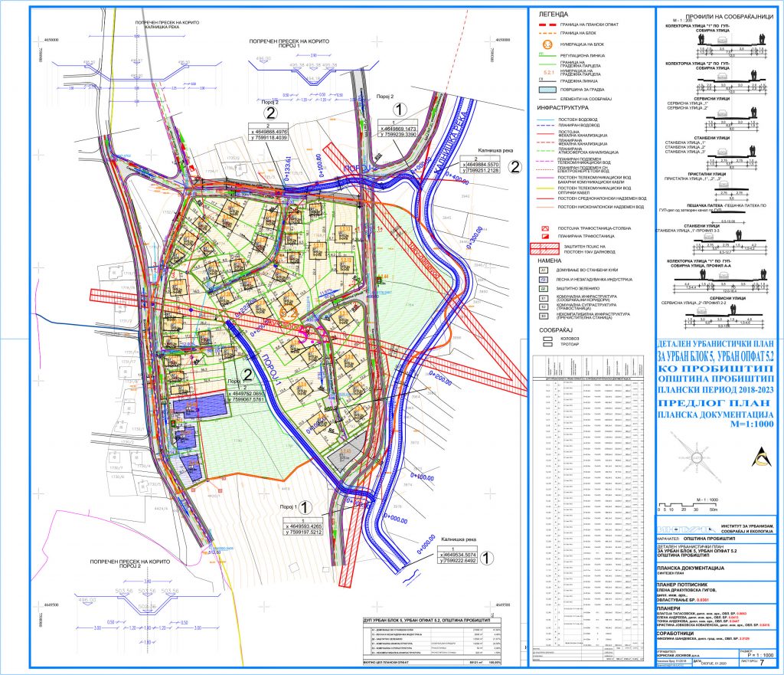This screenshot has width=784, height=675.
Task: Click the E2 communal suprastructure legend box
Action: pos(544,306)
